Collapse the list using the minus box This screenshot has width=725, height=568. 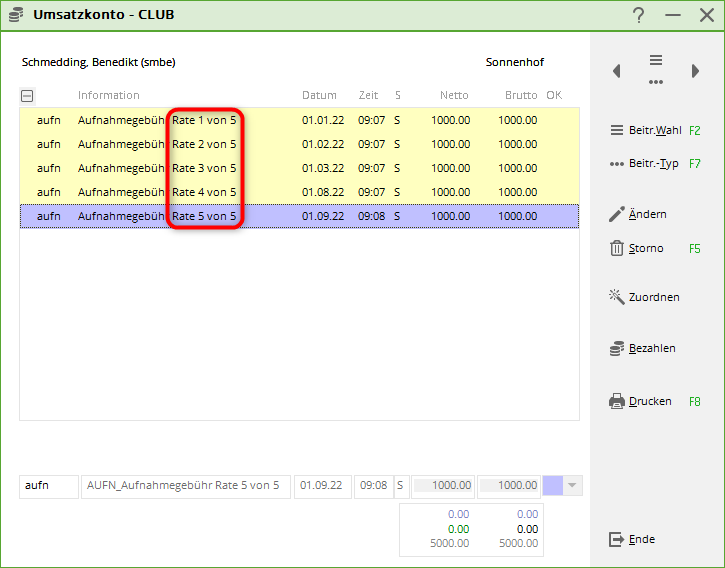(x=27, y=96)
